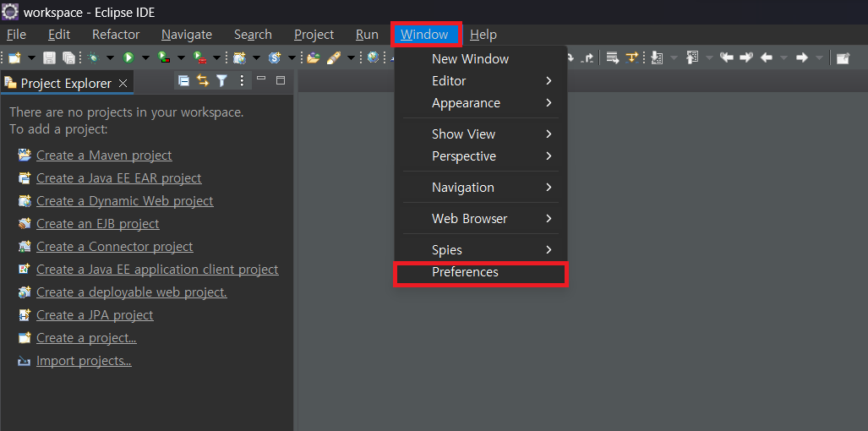Open dropdown next to Search flashlight icon
The height and width of the screenshot is (431, 868).
pos(351,57)
